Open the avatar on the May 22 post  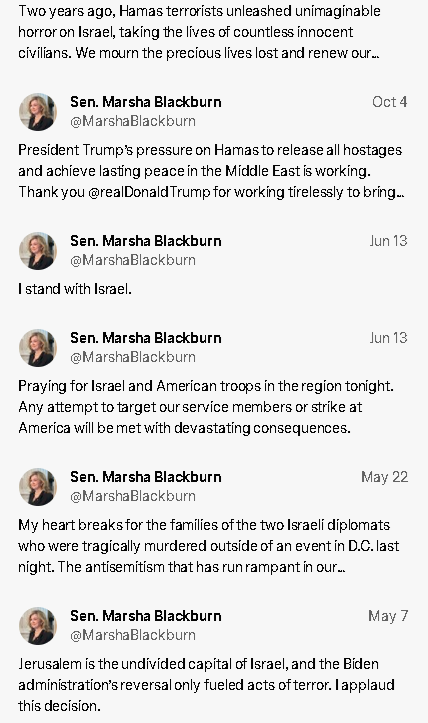(38, 487)
